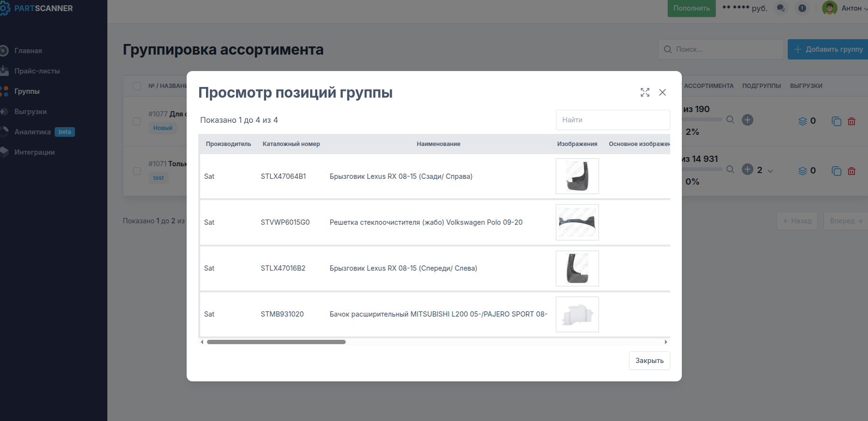
Task: Open Группы in sidebar
Action: [x=27, y=91]
